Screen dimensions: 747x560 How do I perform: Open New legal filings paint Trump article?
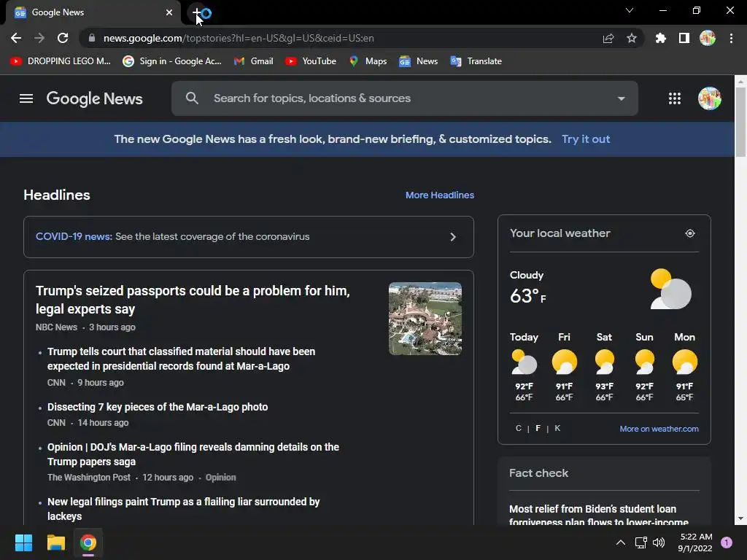(183, 508)
